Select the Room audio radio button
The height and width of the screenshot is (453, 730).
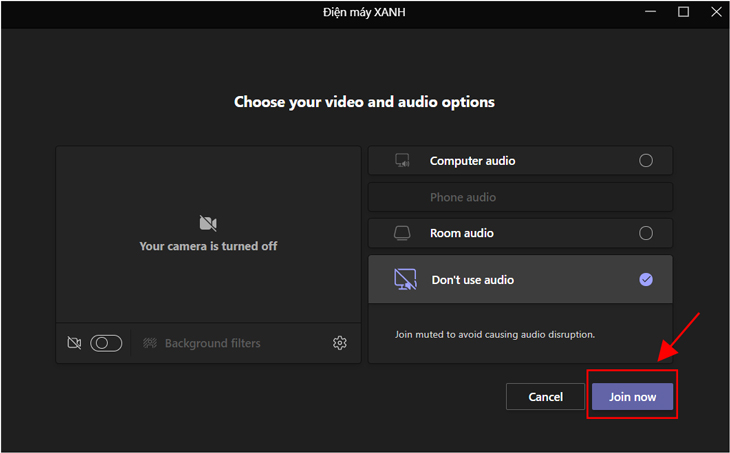tap(646, 233)
